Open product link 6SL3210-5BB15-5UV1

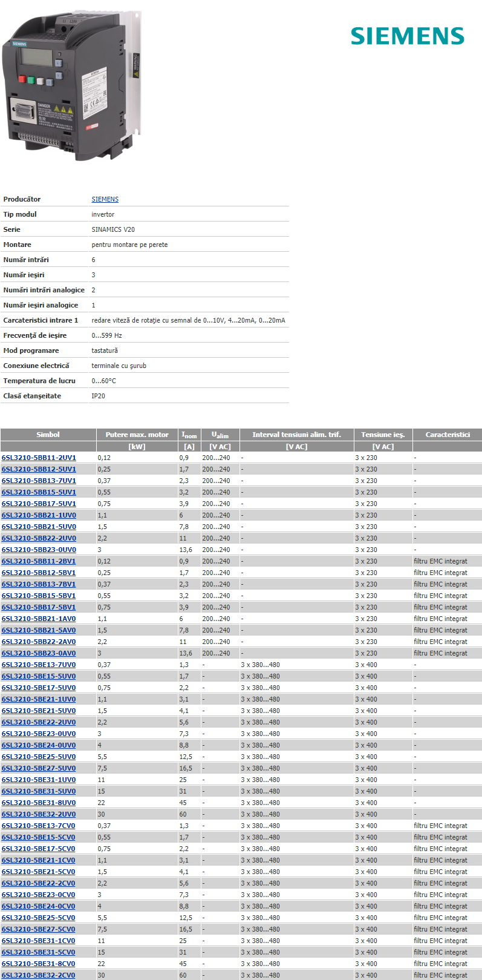coord(39,492)
